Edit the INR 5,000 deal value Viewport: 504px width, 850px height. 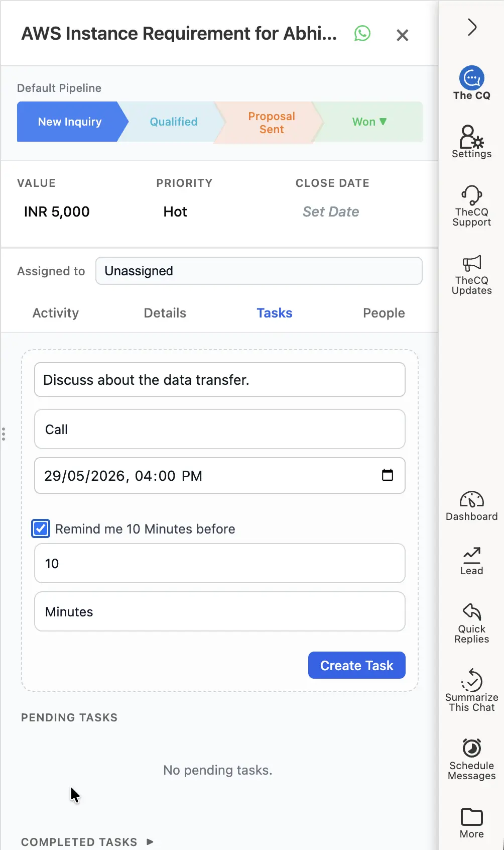tap(57, 211)
